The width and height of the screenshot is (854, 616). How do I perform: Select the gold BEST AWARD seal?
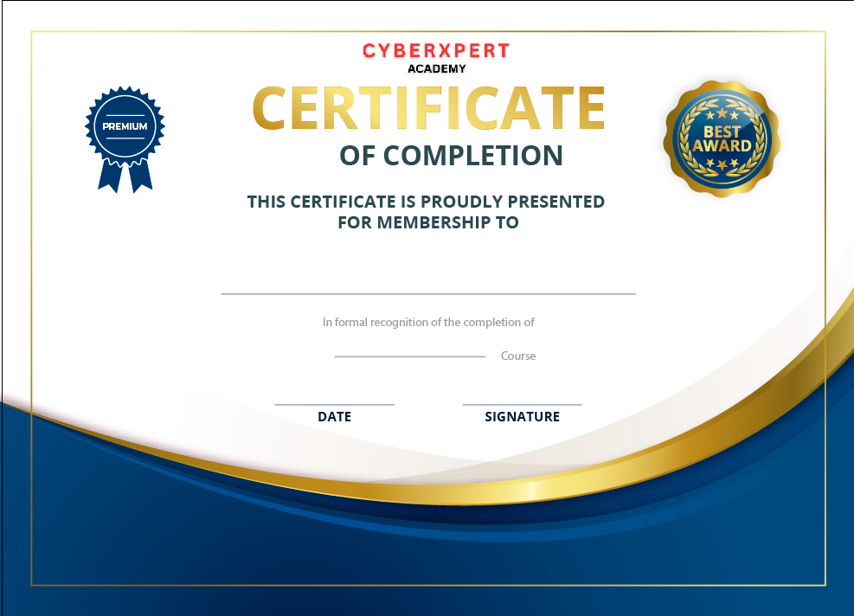pos(722,139)
